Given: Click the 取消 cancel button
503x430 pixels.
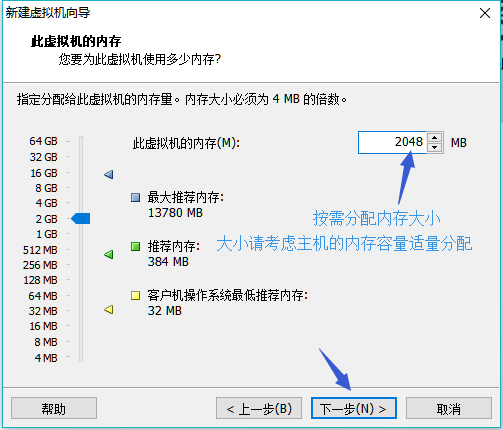Looking at the screenshot, I should tap(449, 408).
